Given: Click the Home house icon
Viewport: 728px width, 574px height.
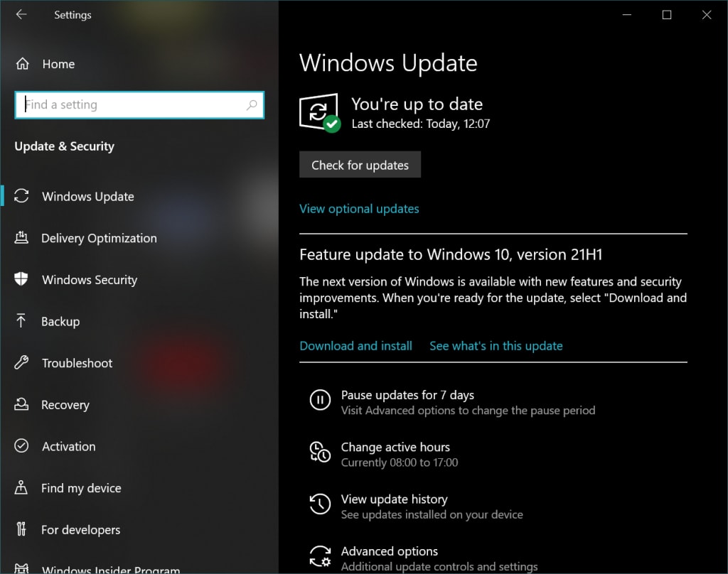Looking at the screenshot, I should click(x=22, y=63).
